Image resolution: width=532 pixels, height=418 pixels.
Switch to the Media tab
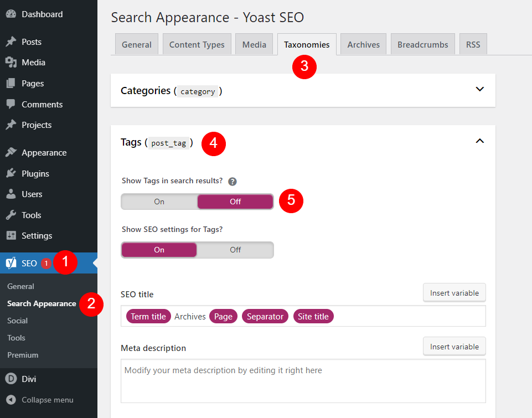pos(254,44)
